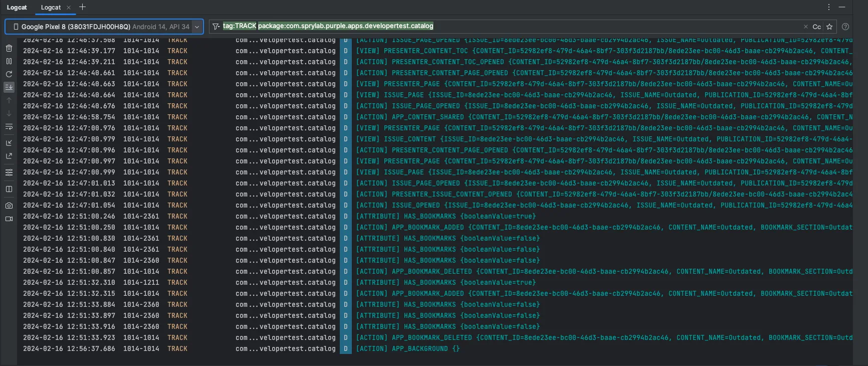The image size is (868, 366).
Task: Add current filter to favorites
Action: (829, 27)
